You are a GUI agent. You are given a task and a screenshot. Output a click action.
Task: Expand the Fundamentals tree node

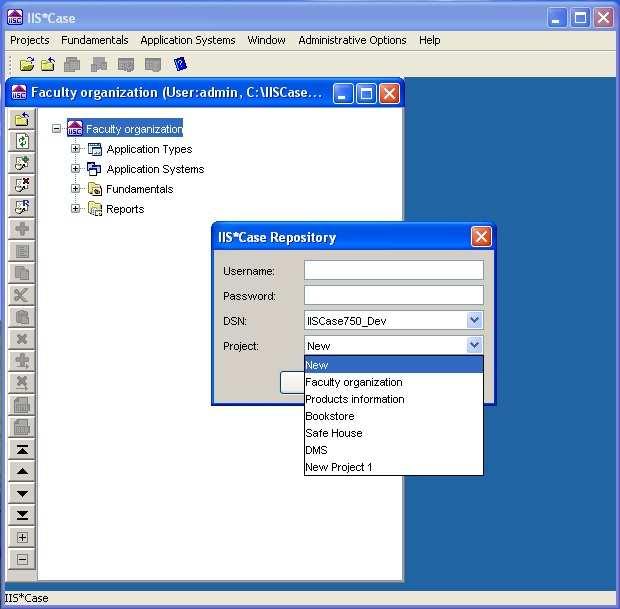(76, 188)
